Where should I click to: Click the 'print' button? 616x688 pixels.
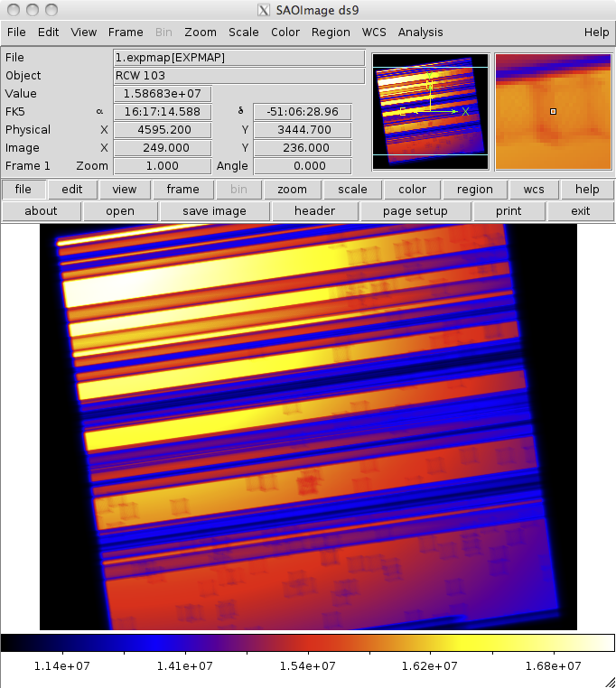(x=509, y=211)
